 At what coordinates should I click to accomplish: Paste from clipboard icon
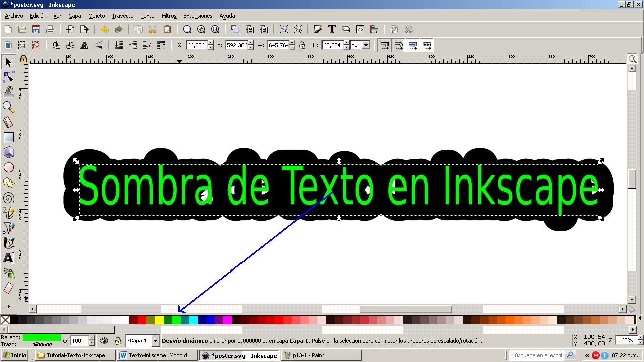click(167, 29)
